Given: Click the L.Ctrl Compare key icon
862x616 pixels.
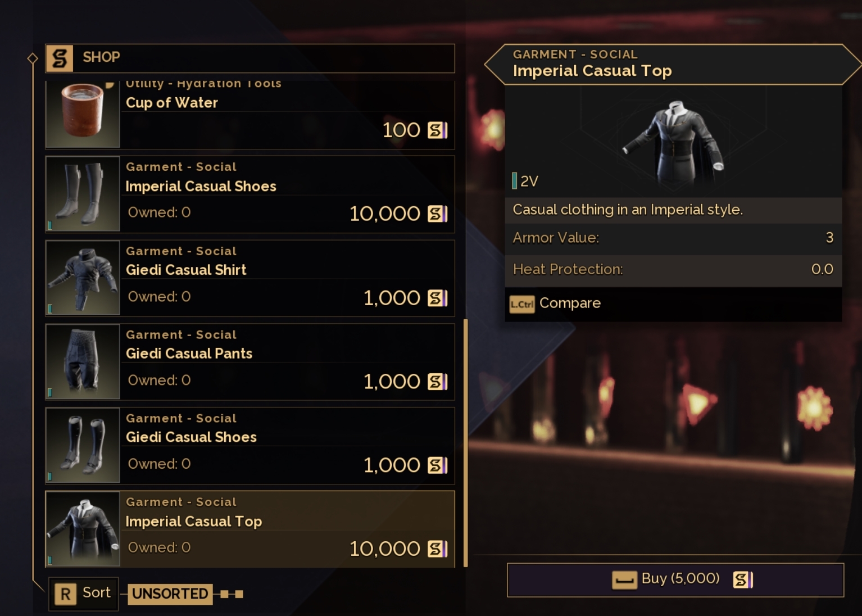Looking at the screenshot, I should 522,304.
